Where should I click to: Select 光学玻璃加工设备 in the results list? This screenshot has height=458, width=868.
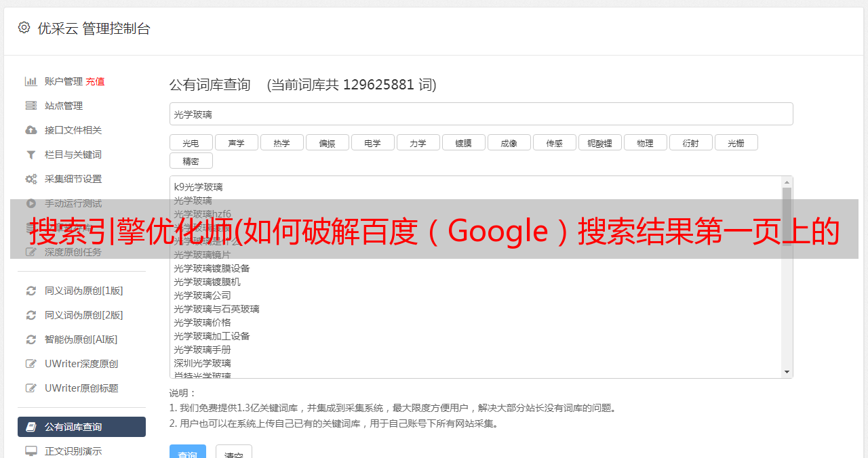tap(212, 336)
